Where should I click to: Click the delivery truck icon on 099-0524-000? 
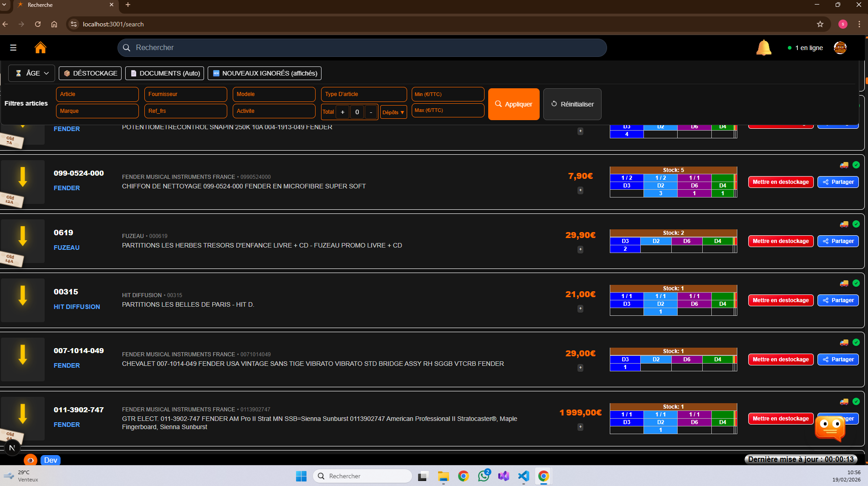844,165
